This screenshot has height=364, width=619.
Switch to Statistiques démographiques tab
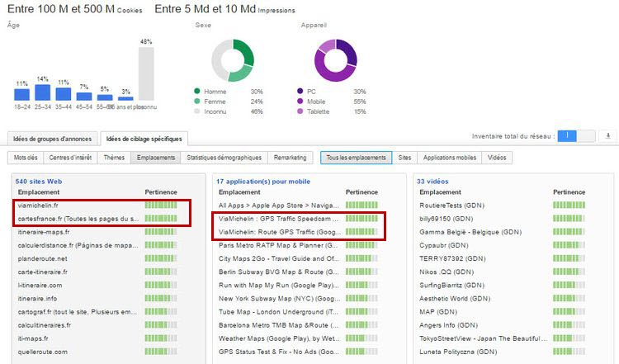pos(224,158)
